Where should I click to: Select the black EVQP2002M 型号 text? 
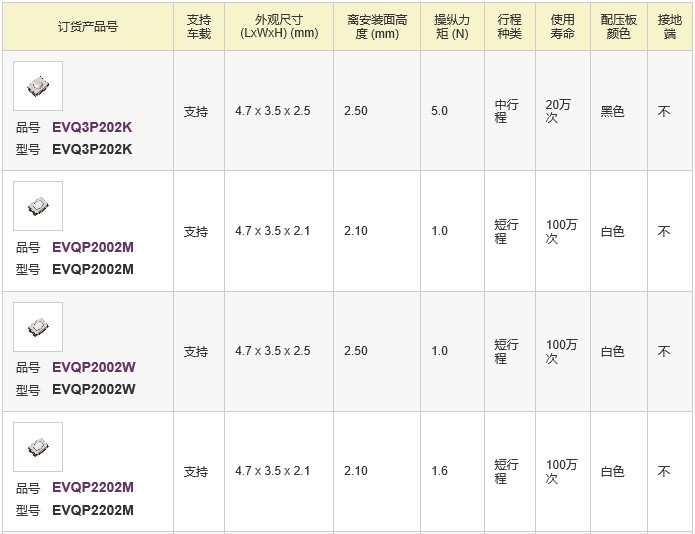93,269
